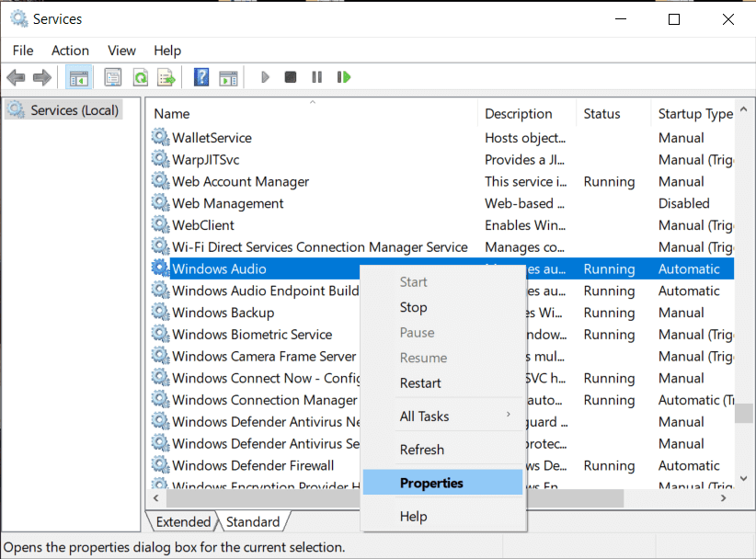Sort services by the Startup Type column
This screenshot has width=756, height=559.
694,113
